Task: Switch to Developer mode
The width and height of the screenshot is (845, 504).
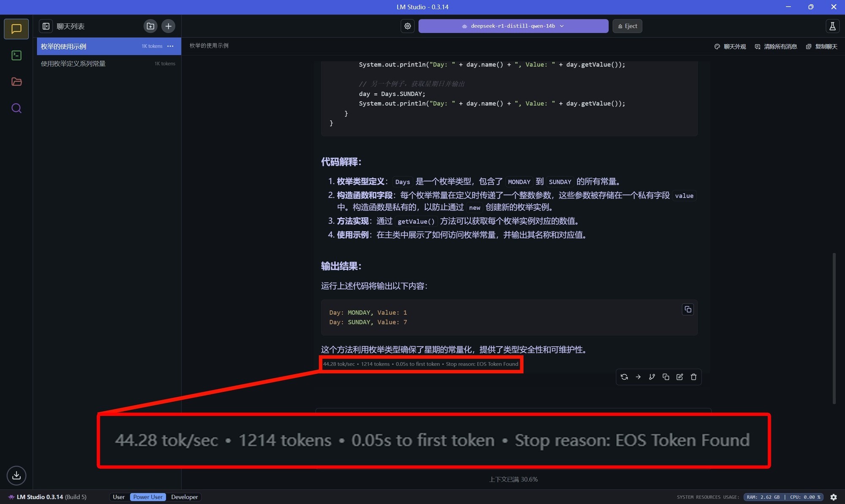Action: pyautogui.click(x=184, y=497)
